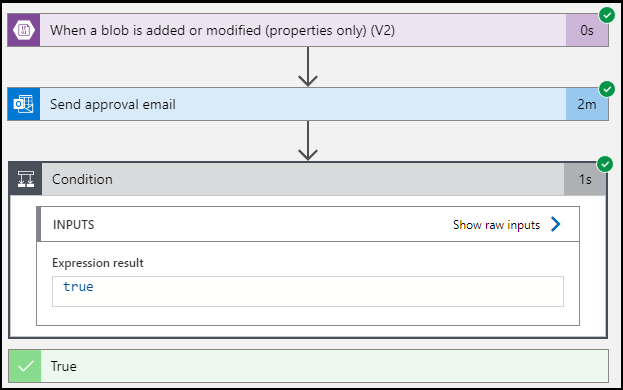Click green success checkmark on Condition step
Image resolution: width=623 pixels, height=390 pixels.
click(605, 164)
